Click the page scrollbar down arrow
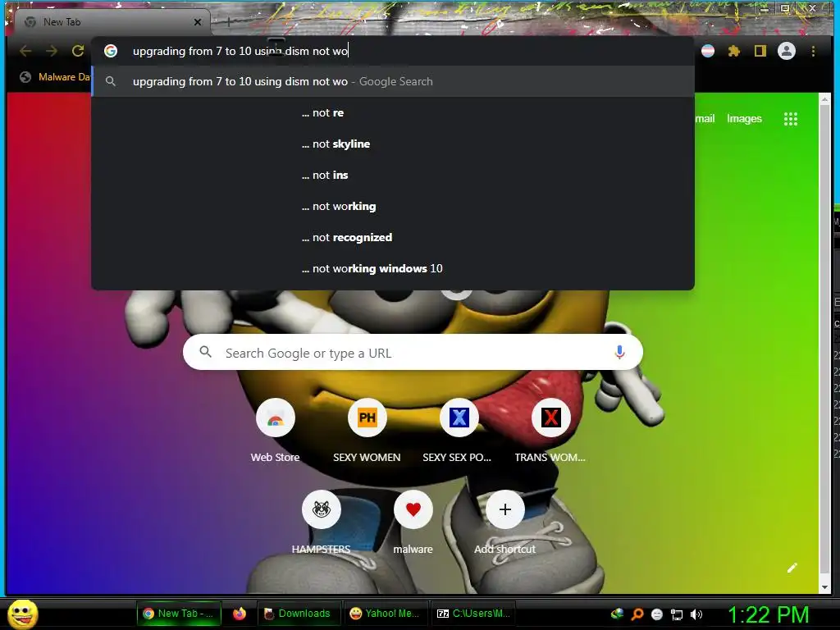 point(825,587)
